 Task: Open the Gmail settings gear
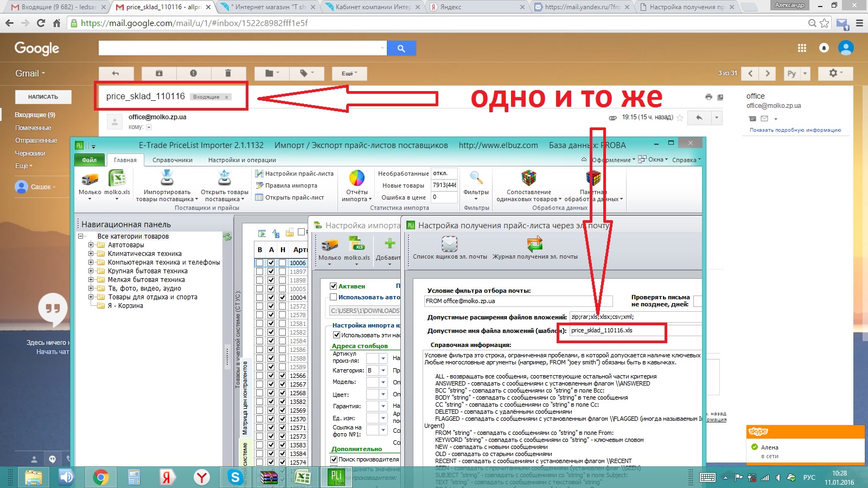coord(835,73)
